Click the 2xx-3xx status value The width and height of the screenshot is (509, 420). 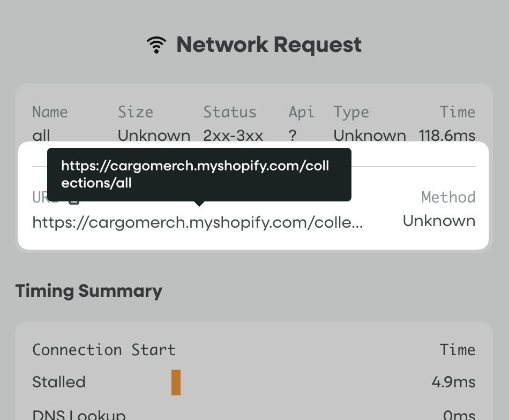point(233,136)
